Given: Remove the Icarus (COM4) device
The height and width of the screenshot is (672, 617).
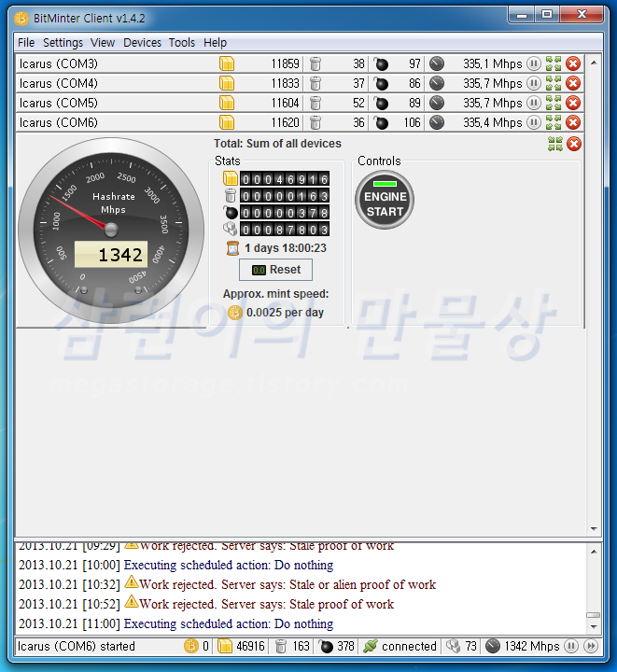Looking at the screenshot, I should click(573, 83).
